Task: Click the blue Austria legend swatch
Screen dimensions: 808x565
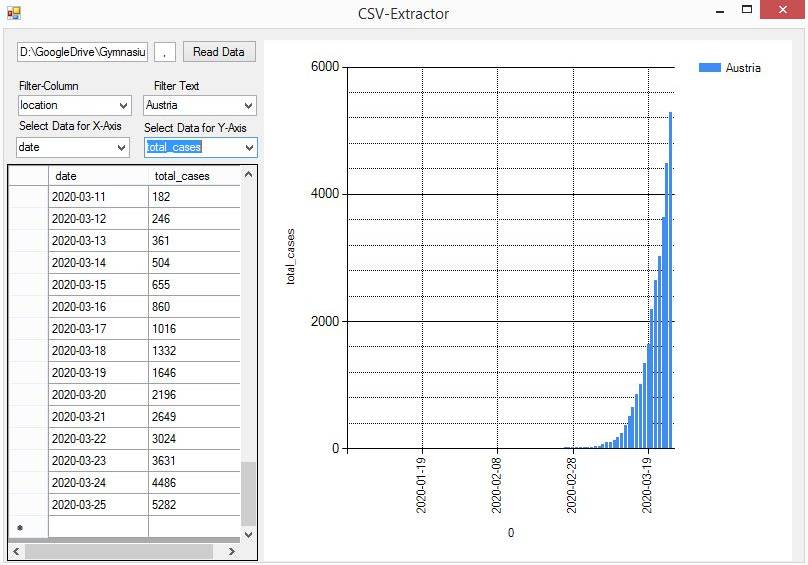Action: click(x=709, y=68)
